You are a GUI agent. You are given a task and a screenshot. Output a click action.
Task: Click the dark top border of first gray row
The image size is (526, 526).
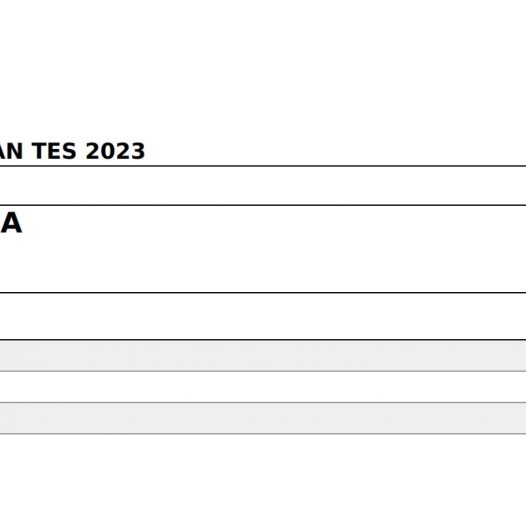[263, 339]
